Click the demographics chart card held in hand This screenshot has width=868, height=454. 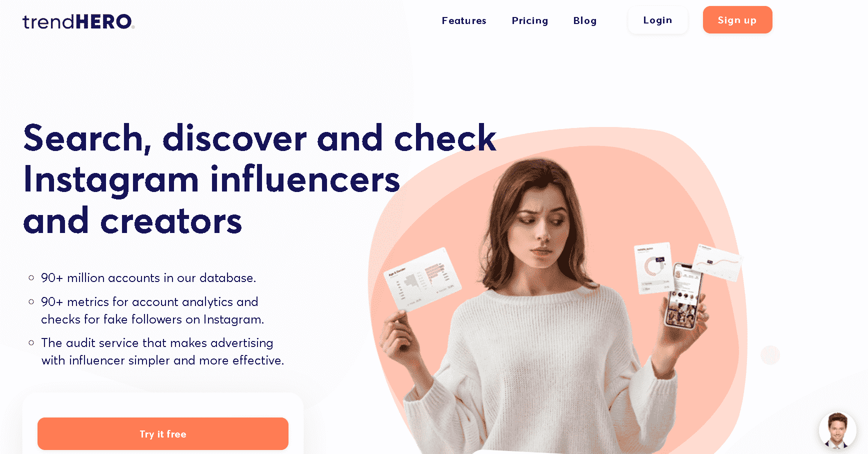click(x=422, y=279)
